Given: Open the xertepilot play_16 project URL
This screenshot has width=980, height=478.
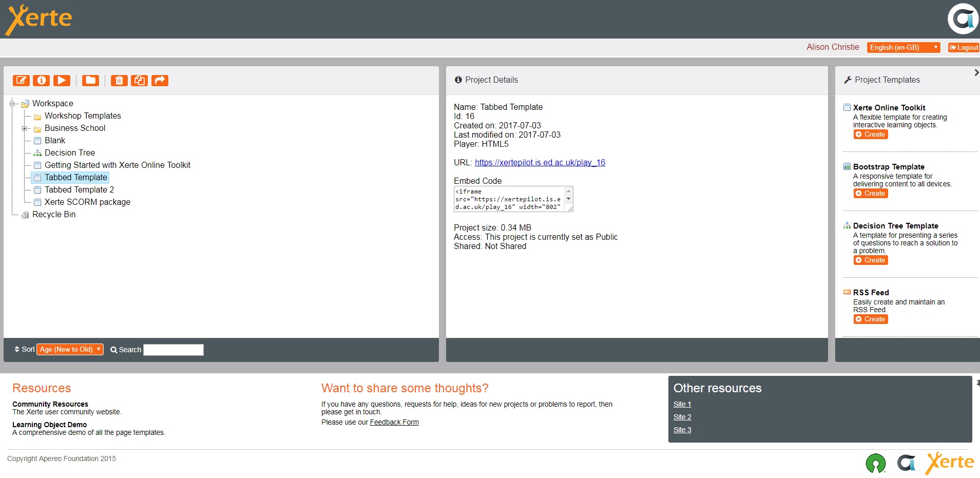Looking at the screenshot, I should (540, 163).
